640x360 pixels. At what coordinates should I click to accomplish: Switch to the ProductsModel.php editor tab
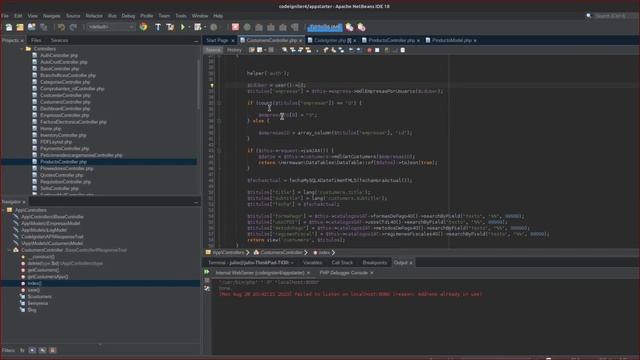451,40
